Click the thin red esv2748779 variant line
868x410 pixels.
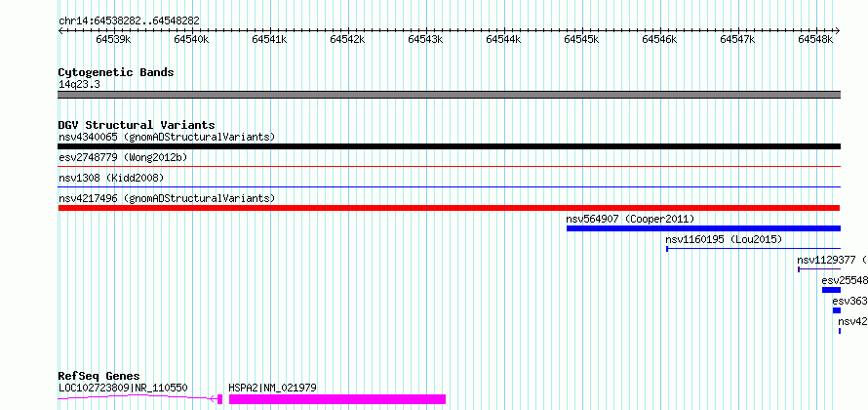tap(450, 166)
